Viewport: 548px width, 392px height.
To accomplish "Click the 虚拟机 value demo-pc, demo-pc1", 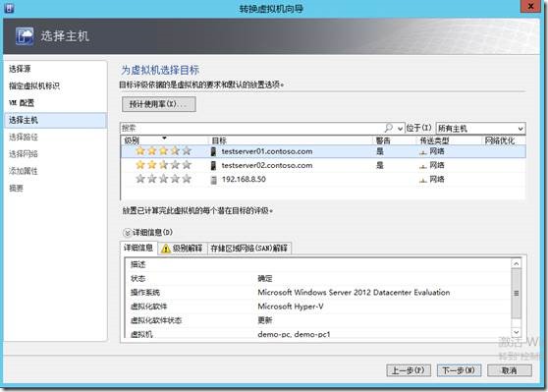I will [294, 334].
